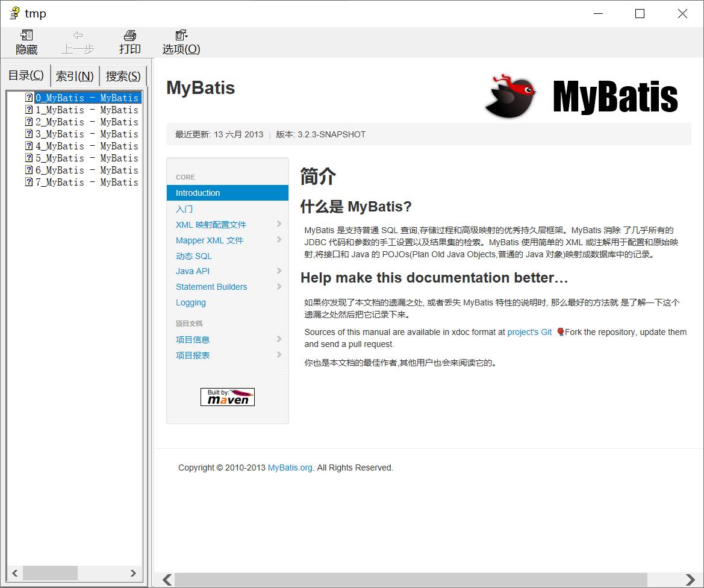Screen dimensions: 704x588
Task: Click the tmp help file title icon
Action: (x=14, y=13)
